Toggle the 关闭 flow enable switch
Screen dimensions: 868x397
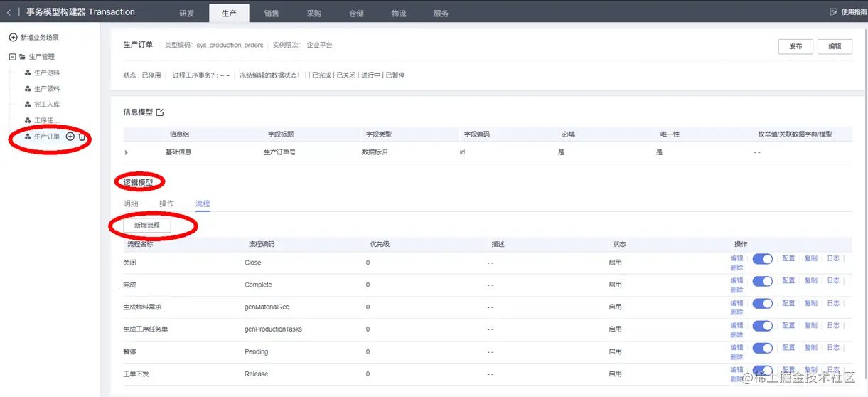[x=763, y=260]
